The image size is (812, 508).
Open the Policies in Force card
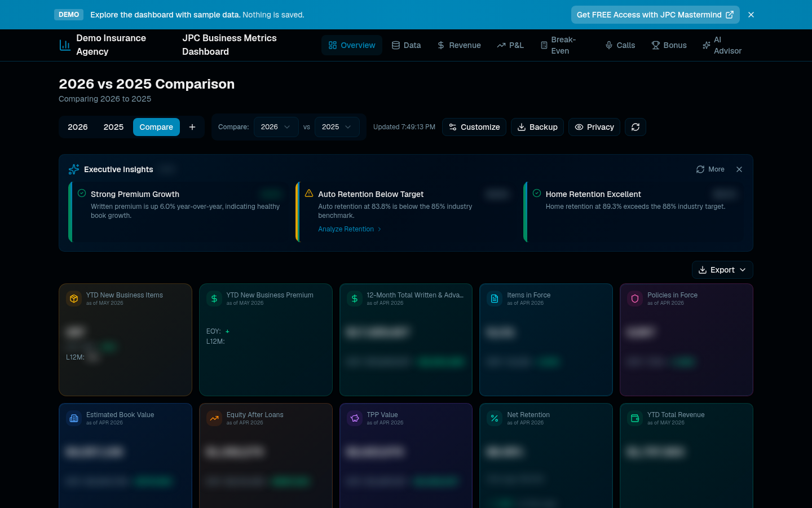686,340
